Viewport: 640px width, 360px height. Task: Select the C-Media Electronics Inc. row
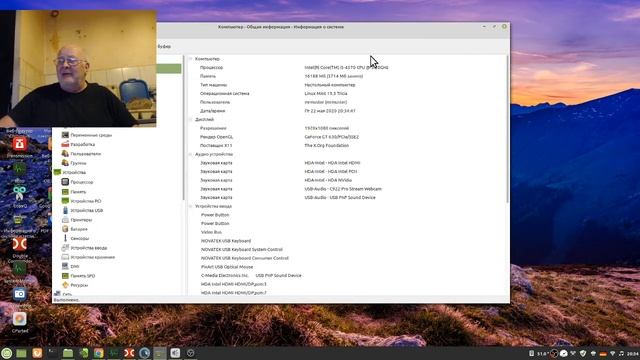point(347,276)
